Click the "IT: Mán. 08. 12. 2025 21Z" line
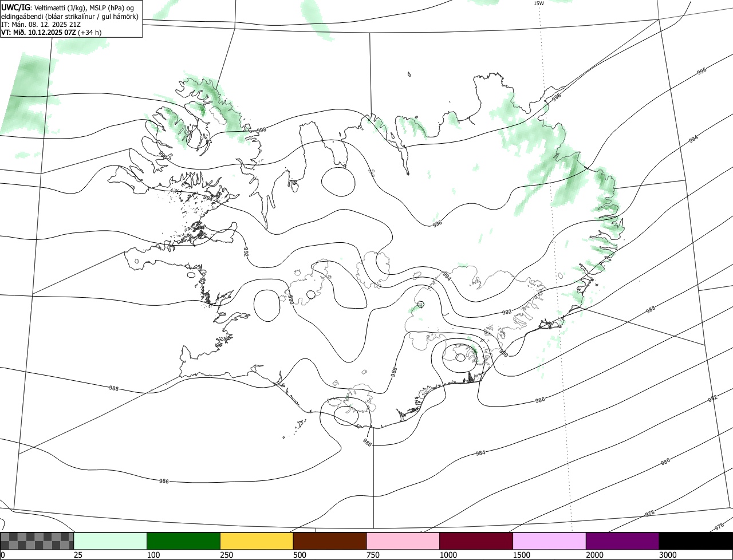 click(x=42, y=24)
